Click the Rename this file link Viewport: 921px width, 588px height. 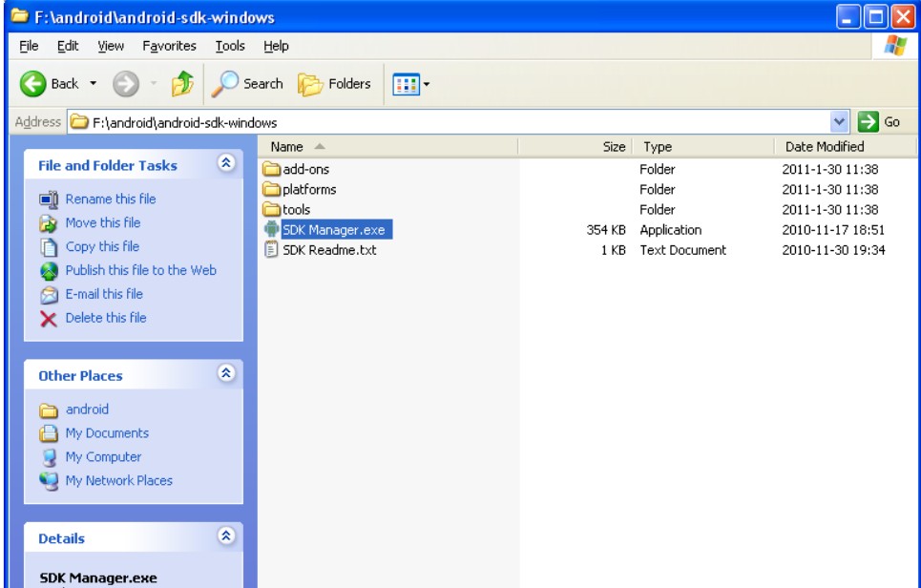click(111, 199)
